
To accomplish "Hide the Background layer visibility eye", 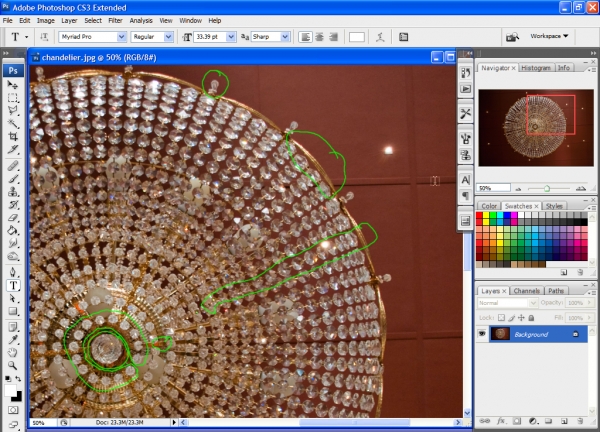I will coord(482,334).
